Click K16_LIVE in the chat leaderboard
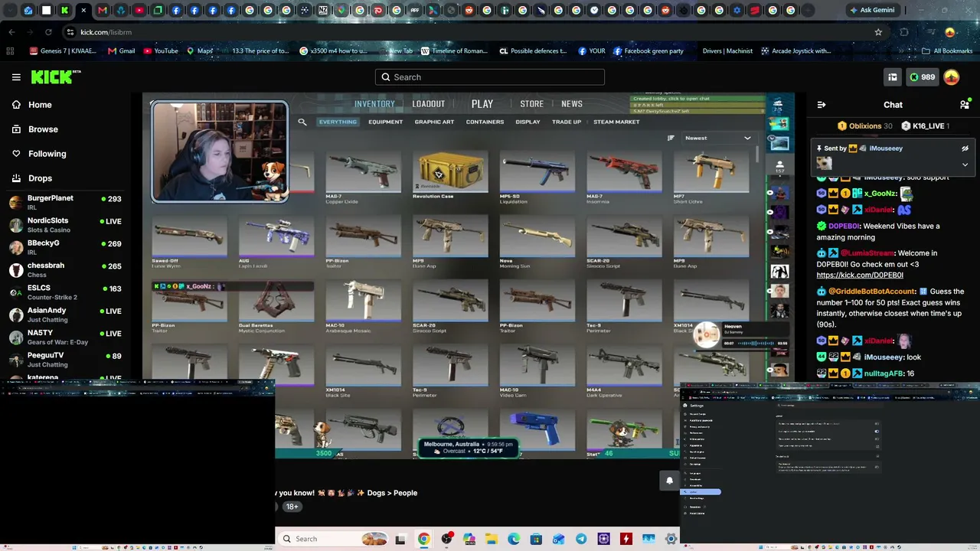The image size is (980, 551). click(926, 126)
